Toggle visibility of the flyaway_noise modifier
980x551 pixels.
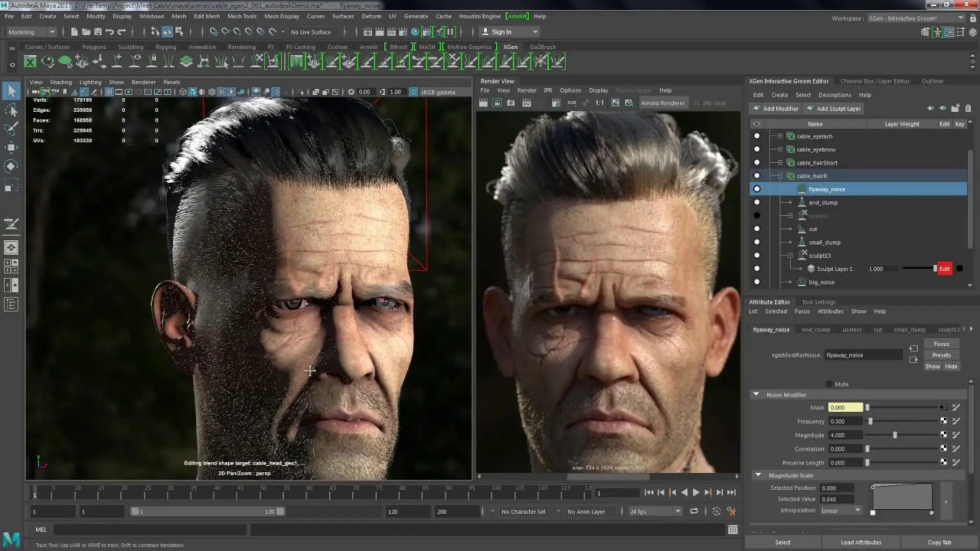click(757, 189)
